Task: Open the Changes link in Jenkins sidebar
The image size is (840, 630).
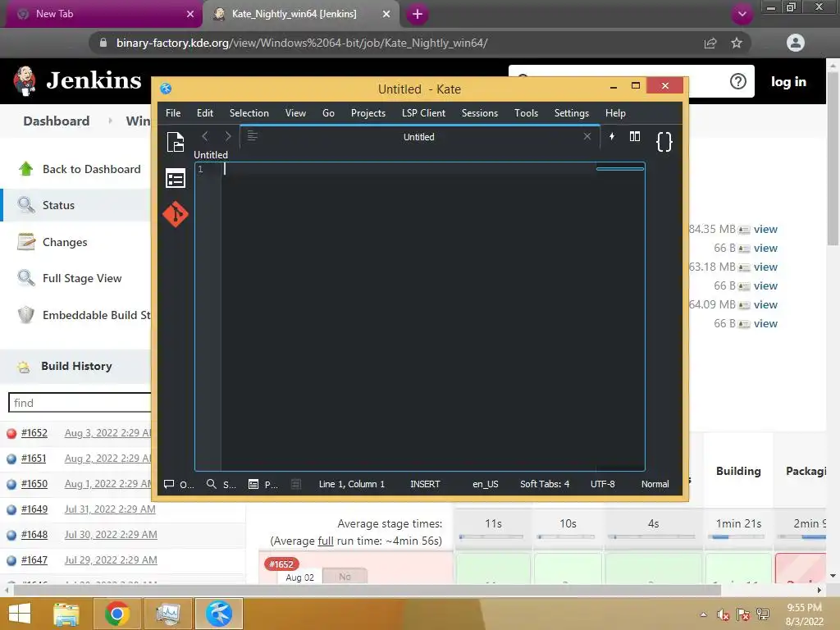Action: click(65, 242)
